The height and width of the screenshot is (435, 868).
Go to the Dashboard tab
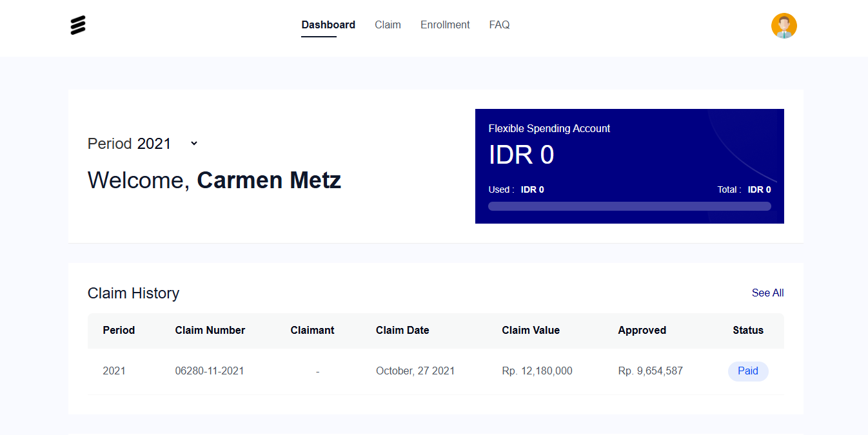[328, 24]
